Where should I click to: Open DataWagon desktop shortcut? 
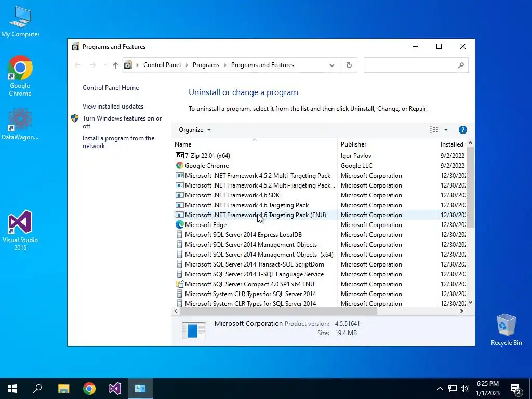click(x=20, y=124)
